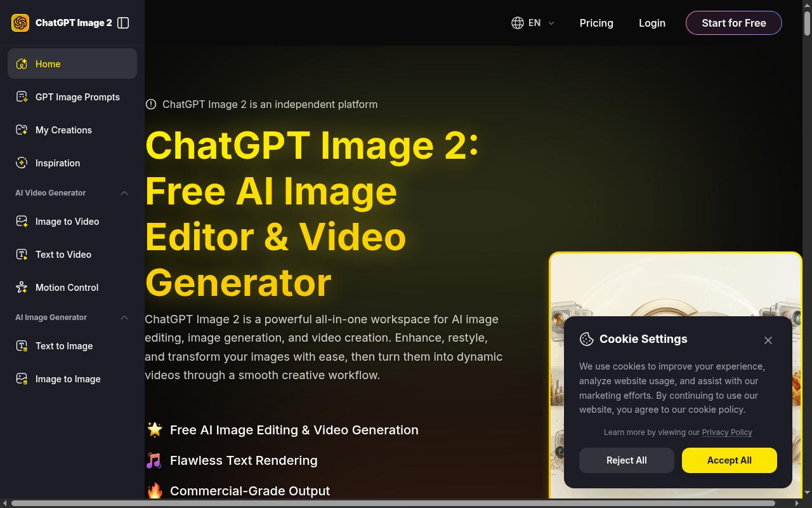Select Image to Video
Screen dimensions: 812x508
(72, 222)
